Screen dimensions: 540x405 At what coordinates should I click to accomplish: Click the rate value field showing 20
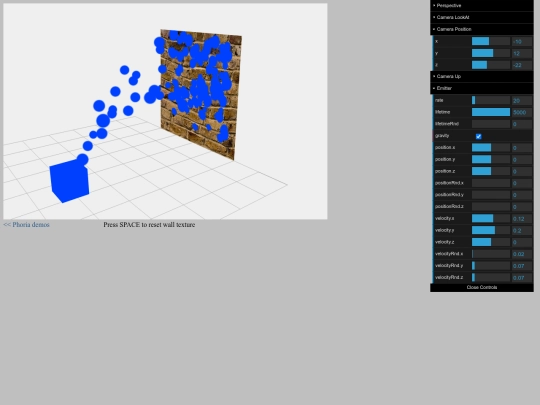(x=522, y=100)
